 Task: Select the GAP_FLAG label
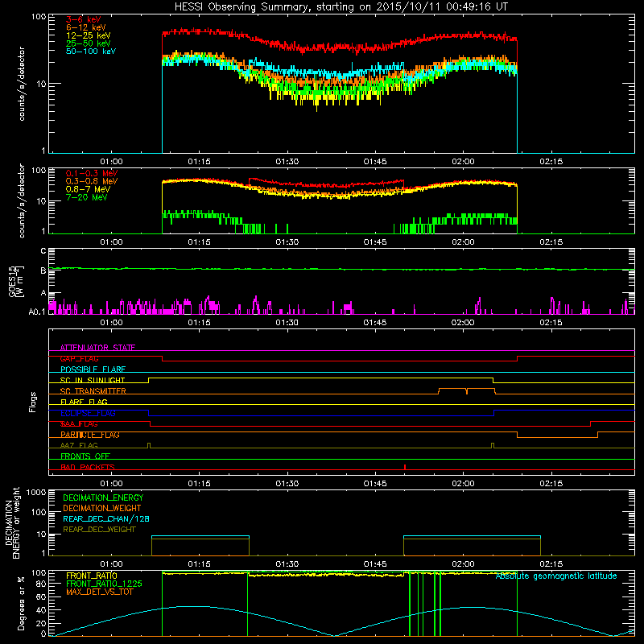coord(79,358)
